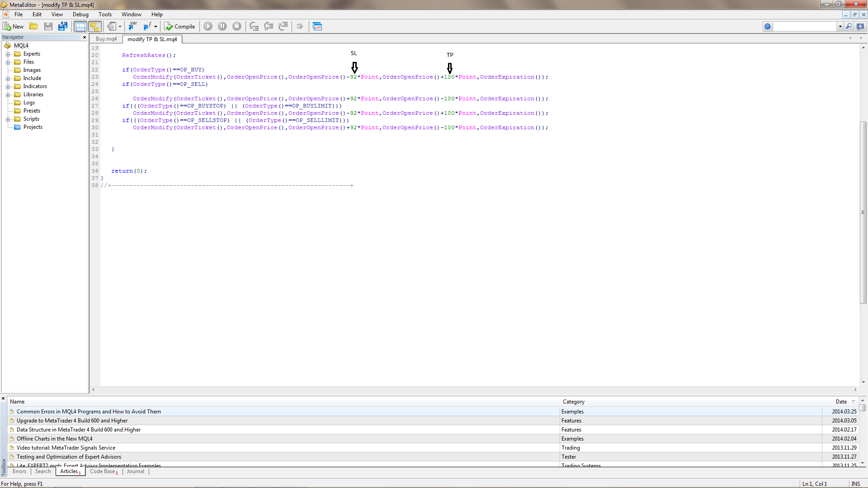Select the MQL4 root node in Navigator

[21, 46]
